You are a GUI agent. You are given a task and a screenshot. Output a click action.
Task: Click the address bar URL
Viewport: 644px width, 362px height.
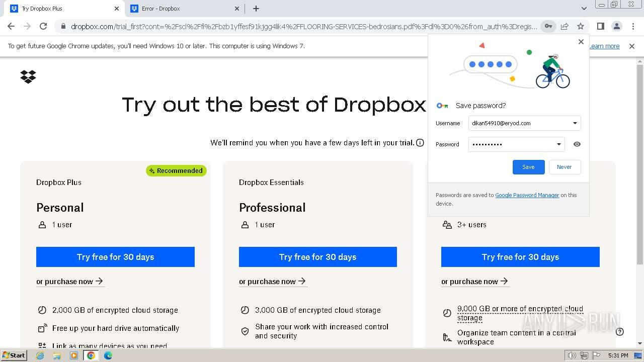[x=304, y=26]
